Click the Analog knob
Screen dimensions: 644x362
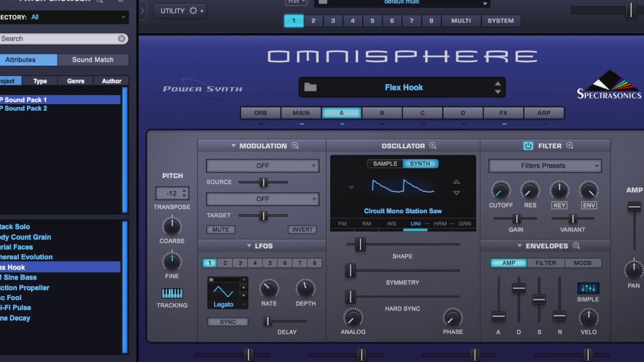tap(353, 318)
